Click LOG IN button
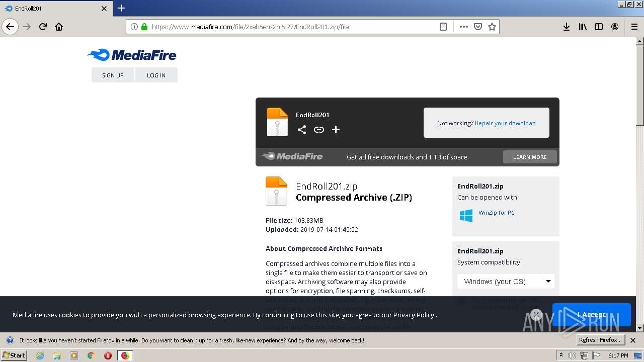This screenshot has height=362, width=644. (x=156, y=75)
